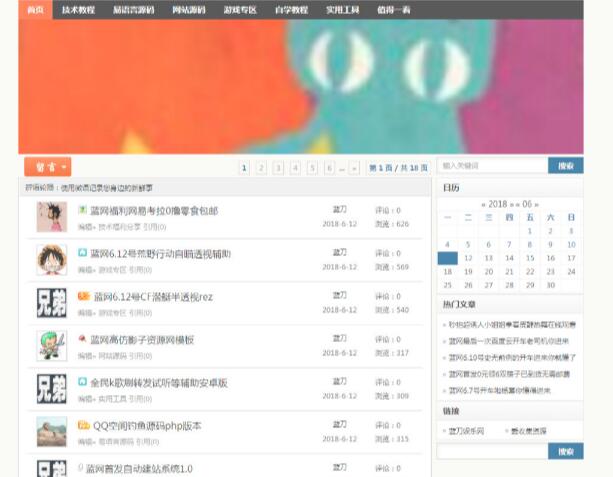Click teal icon before 全民k歌 post title
The width and height of the screenshot is (613, 477).
pyautogui.click(x=82, y=382)
